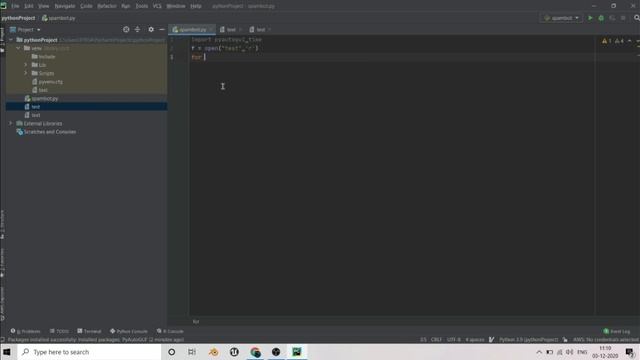The height and width of the screenshot is (360, 640).
Task: Click editor line containing 'for'
Action: click(x=392, y=57)
